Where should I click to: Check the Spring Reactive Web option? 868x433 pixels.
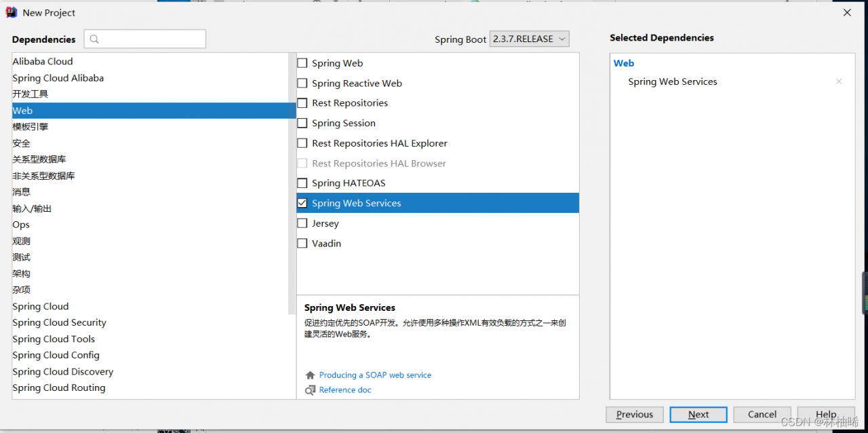coord(302,83)
